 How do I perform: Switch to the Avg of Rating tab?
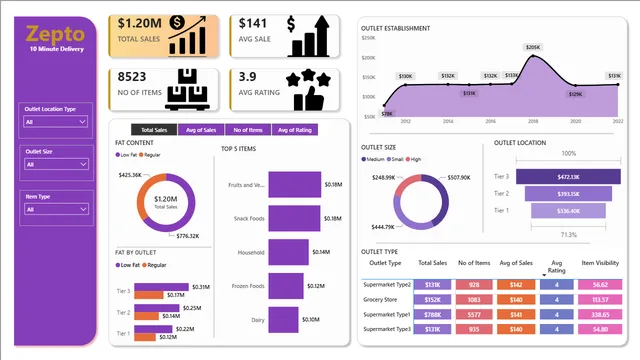(x=295, y=130)
